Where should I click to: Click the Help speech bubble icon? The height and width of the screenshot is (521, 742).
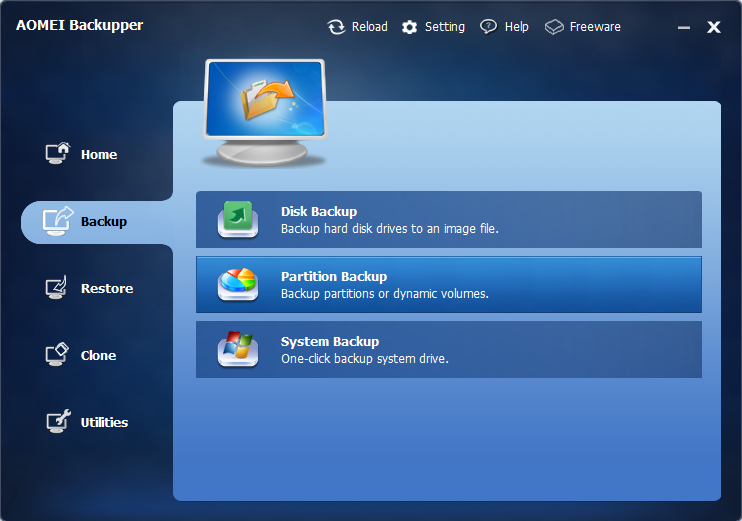click(488, 26)
